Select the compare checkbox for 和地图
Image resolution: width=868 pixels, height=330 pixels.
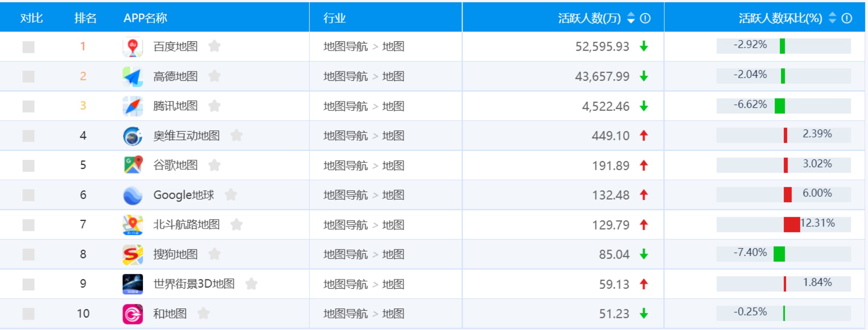[x=28, y=314]
